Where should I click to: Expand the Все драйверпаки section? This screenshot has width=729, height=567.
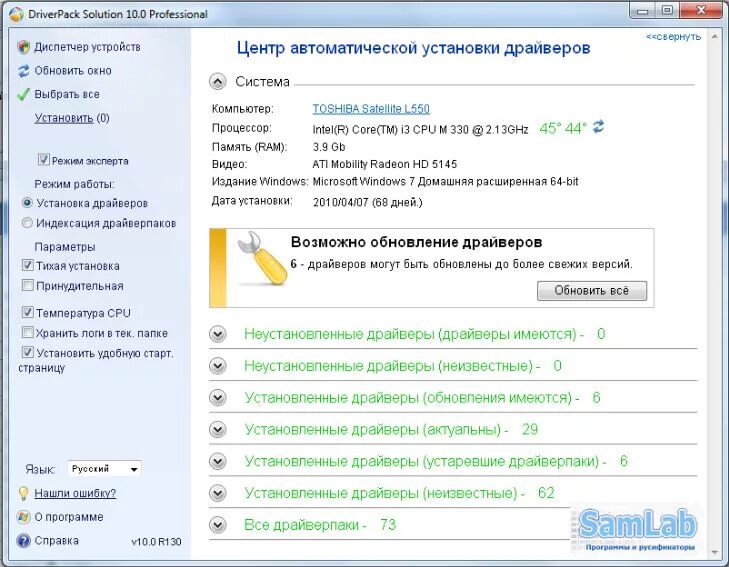pyautogui.click(x=218, y=525)
